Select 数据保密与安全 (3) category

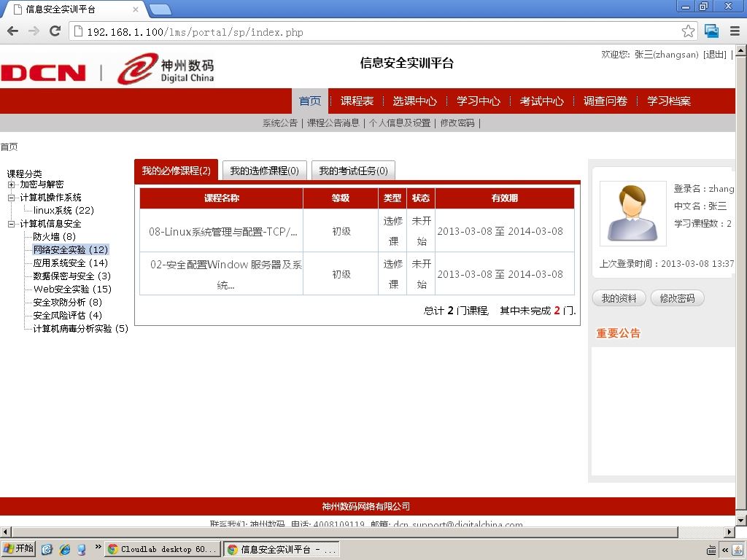[x=72, y=276]
